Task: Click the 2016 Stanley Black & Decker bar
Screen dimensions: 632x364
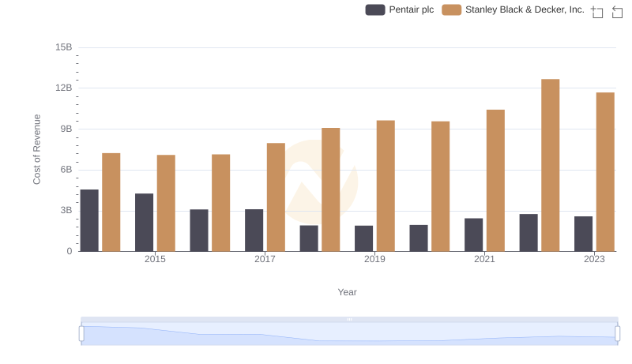Action: pyautogui.click(x=221, y=203)
